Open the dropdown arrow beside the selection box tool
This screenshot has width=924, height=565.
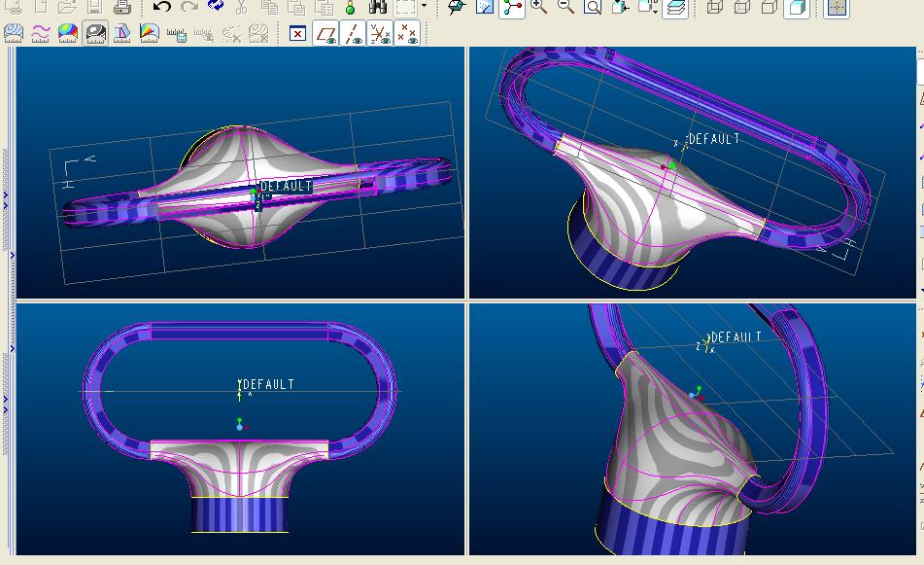pyautogui.click(x=424, y=7)
